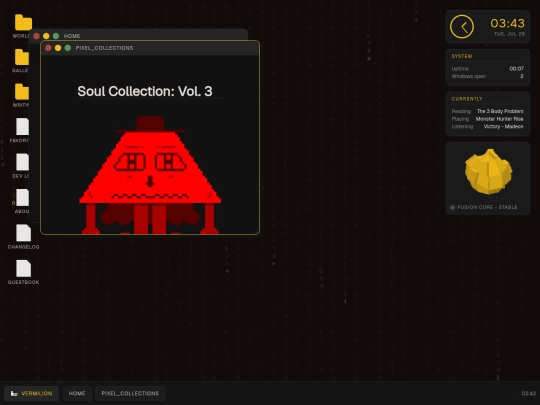Maximize PIXEL_COLLECTIONS window using green dot

[68, 48]
